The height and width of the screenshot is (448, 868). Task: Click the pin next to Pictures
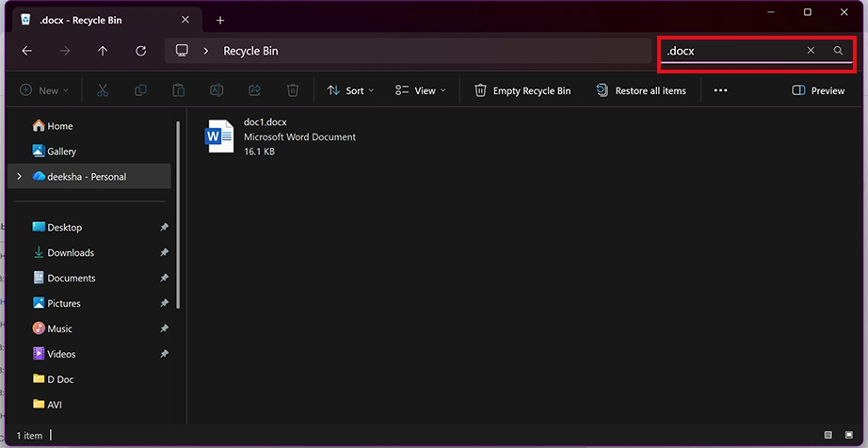[x=165, y=303]
